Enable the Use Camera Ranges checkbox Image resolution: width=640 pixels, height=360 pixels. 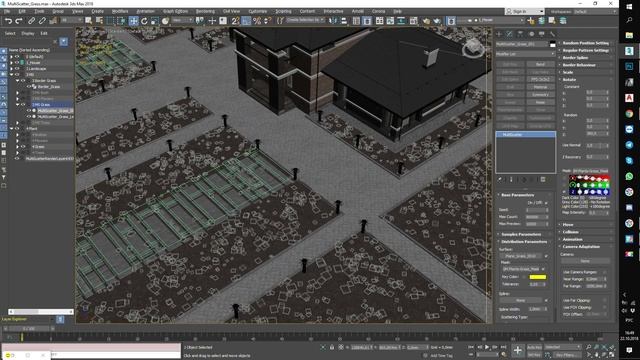[x=604, y=272]
